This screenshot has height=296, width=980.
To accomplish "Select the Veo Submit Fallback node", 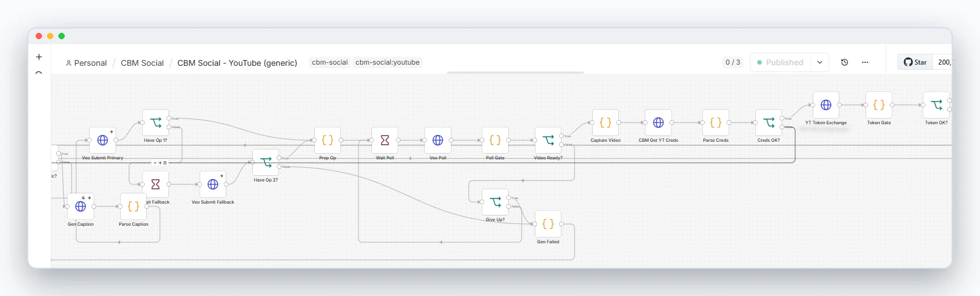I will pyautogui.click(x=213, y=184).
